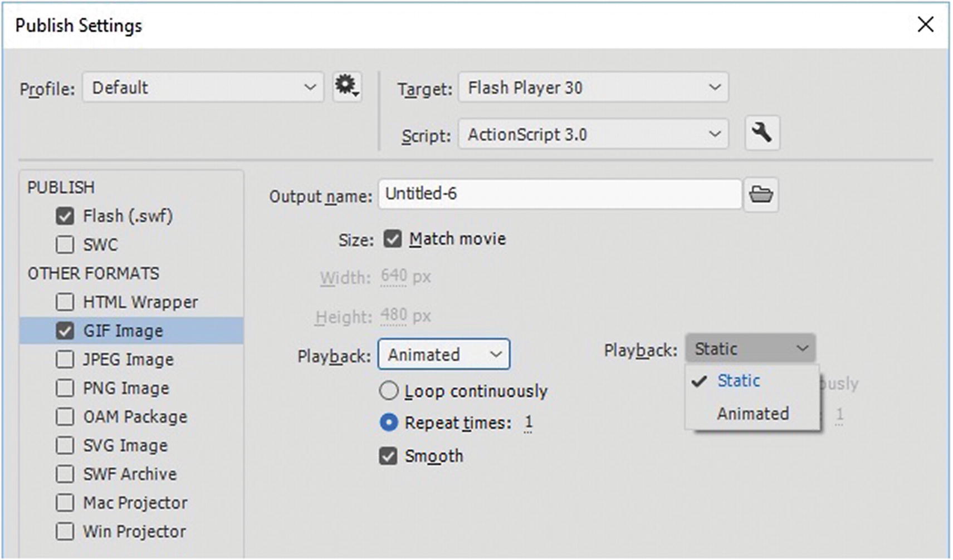
Task: Enable the SWC publish checkbox
Action: [65, 244]
